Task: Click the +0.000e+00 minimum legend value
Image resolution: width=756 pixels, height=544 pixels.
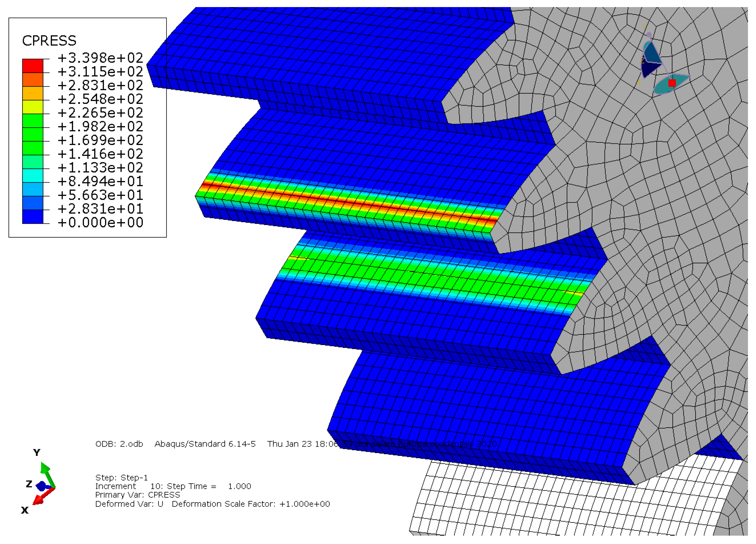Action: pos(100,222)
